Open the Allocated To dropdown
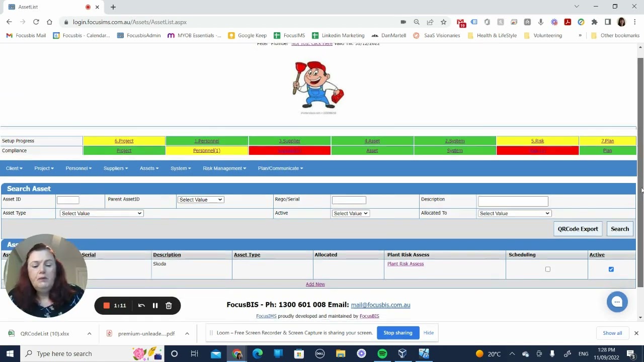This screenshot has height=362, width=644. click(x=514, y=213)
